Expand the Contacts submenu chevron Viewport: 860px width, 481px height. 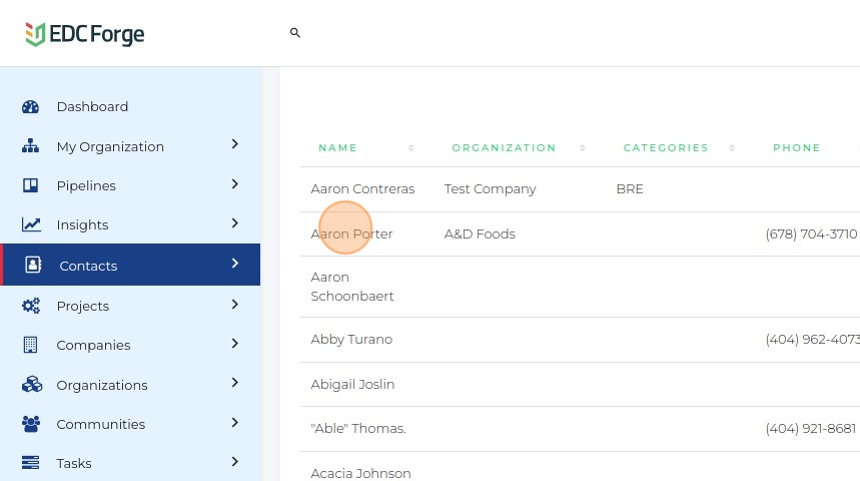[235, 264]
